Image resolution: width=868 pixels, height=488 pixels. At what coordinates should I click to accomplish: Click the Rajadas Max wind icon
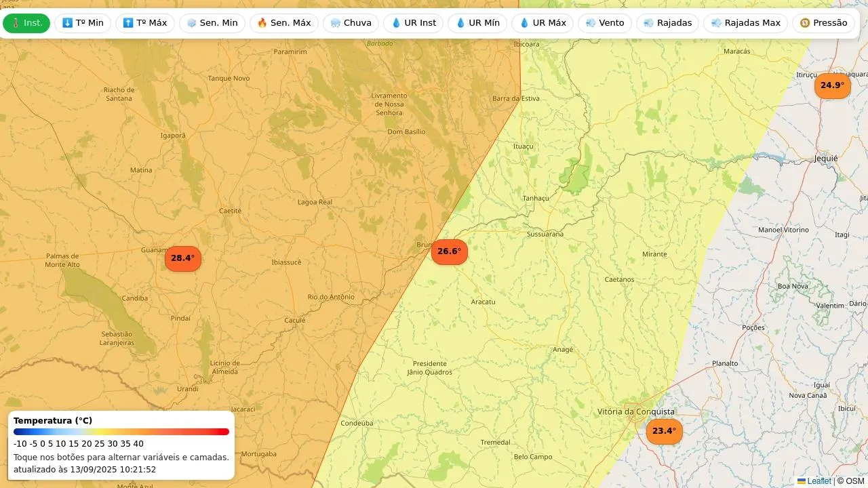(x=716, y=23)
